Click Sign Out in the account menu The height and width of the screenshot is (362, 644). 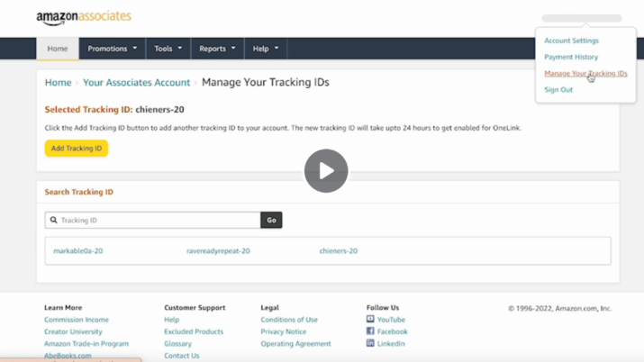coord(558,89)
